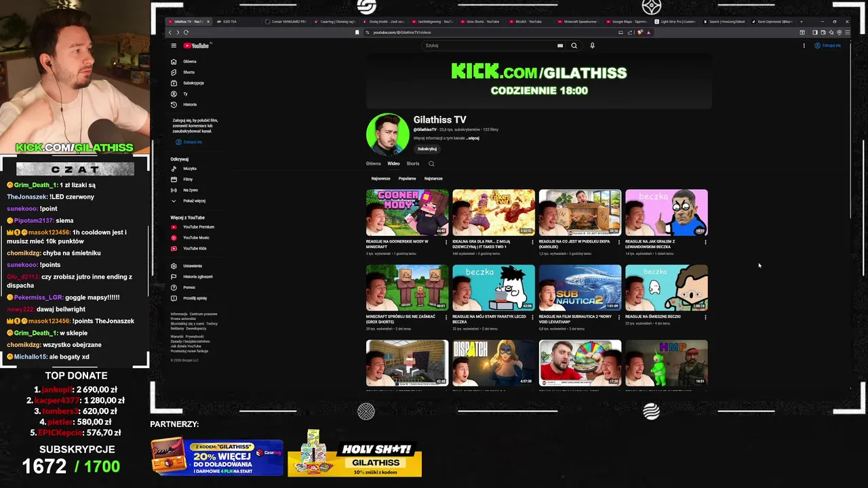
Task: Open It Takes Two video thumbnail
Action: click(x=494, y=213)
